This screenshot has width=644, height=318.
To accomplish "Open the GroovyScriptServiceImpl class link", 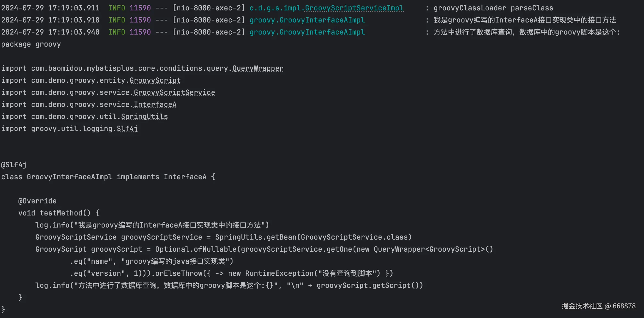I will coord(354,8).
